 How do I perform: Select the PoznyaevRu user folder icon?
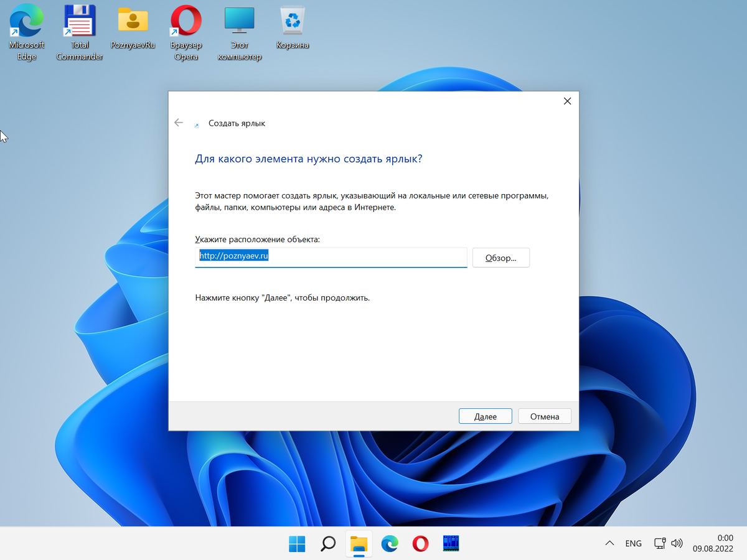click(133, 28)
